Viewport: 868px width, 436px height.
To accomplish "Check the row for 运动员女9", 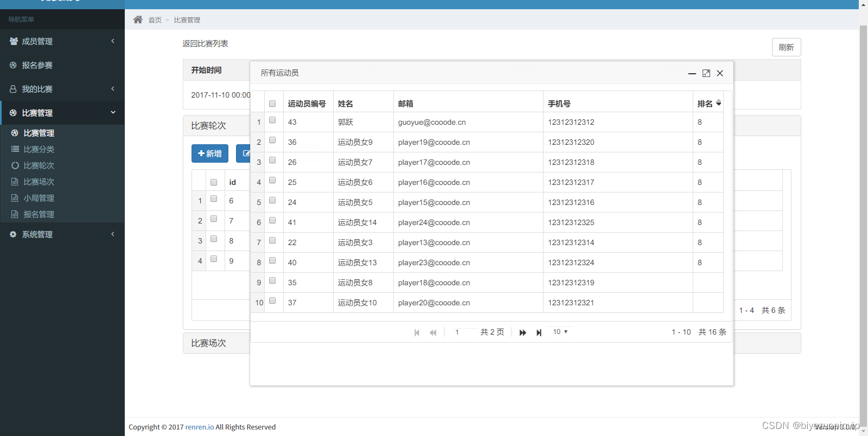I will [x=272, y=140].
